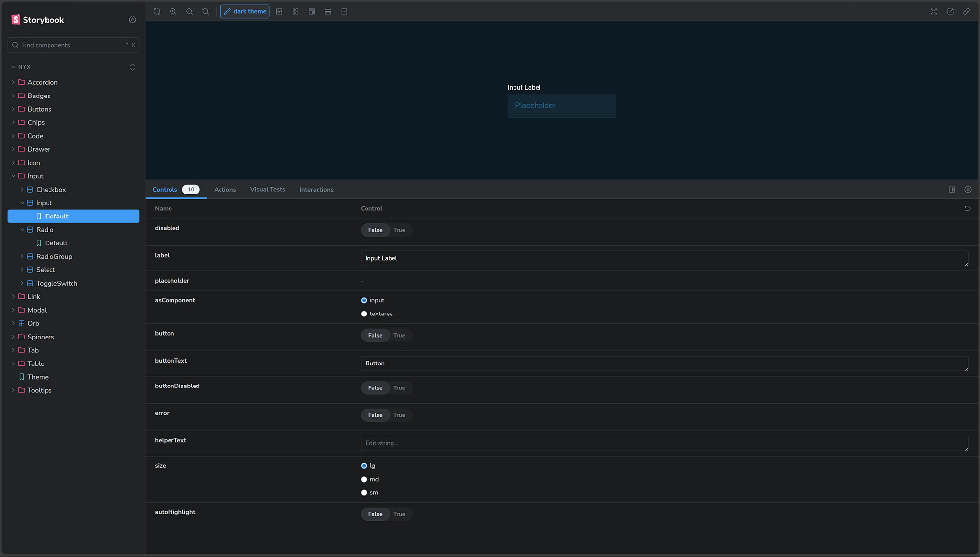Go full screen with expand icon
980x557 pixels.
[934, 11]
